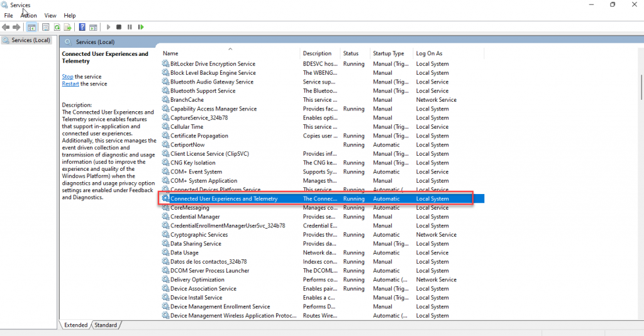Select the COM+ Event System row
This screenshot has height=336, width=644.
click(323, 172)
